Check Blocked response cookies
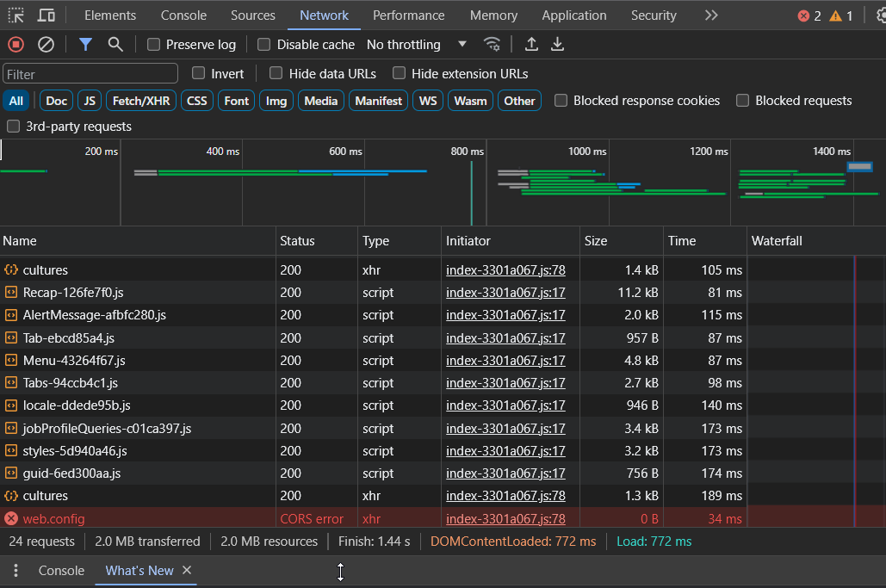The image size is (886, 588). click(561, 101)
